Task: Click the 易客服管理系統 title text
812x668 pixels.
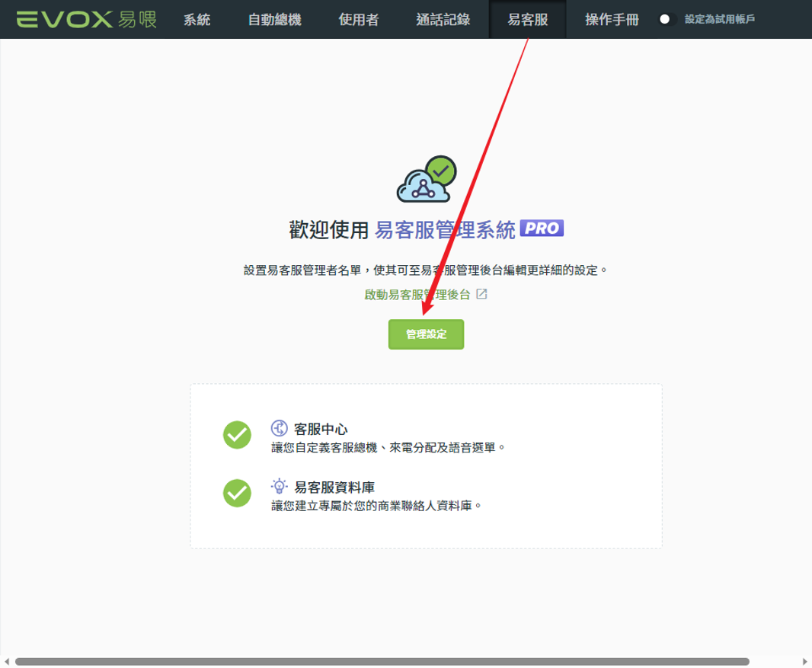Action: [445, 229]
